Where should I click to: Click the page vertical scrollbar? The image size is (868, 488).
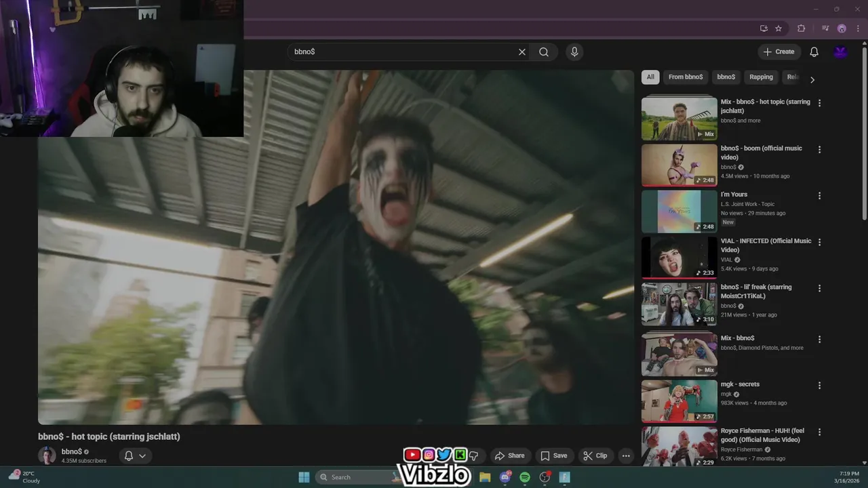click(864, 132)
